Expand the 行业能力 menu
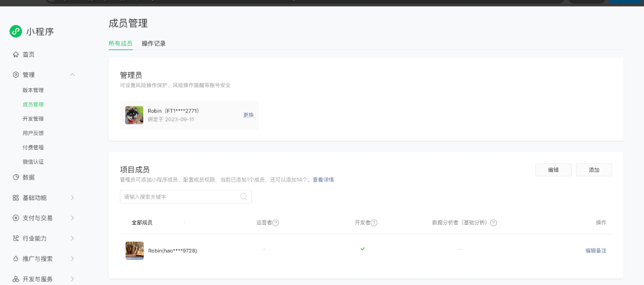 pyautogui.click(x=72, y=238)
